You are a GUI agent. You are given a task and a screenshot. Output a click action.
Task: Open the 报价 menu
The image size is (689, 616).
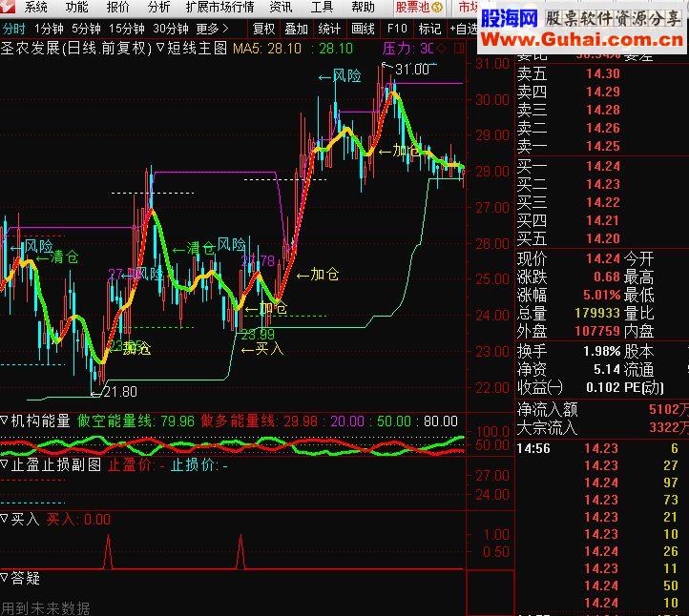[x=117, y=7]
